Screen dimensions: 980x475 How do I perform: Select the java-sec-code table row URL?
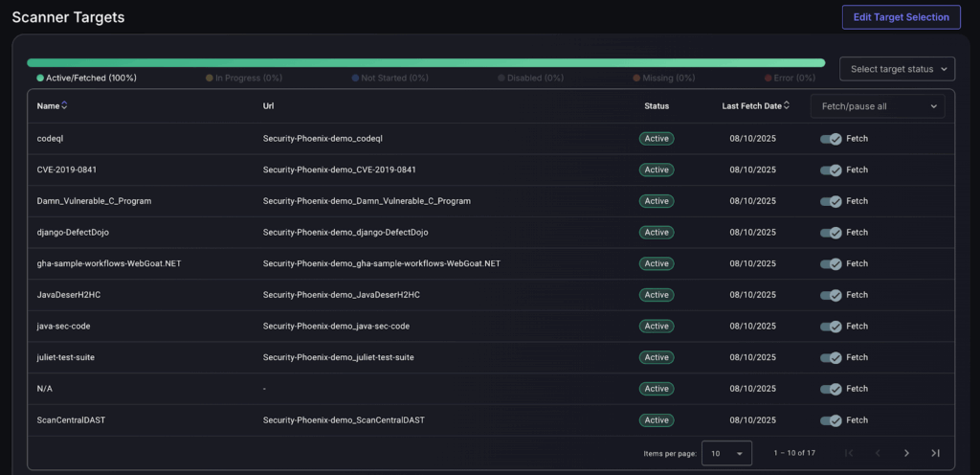tap(336, 327)
